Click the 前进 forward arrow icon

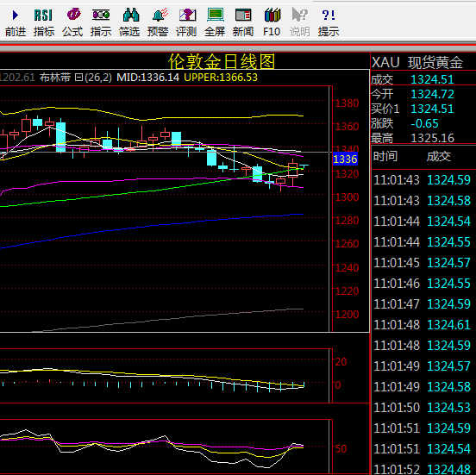[16, 22]
